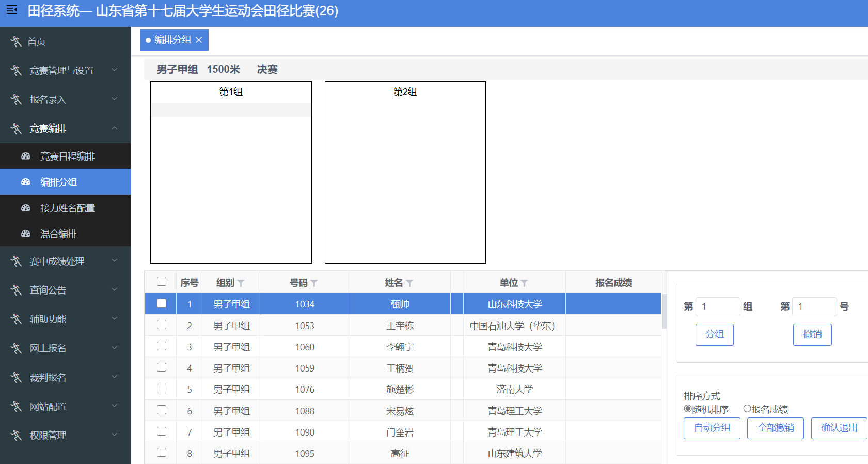
Task: Filter the 组别 column using its funnel icon
Action: point(241,283)
